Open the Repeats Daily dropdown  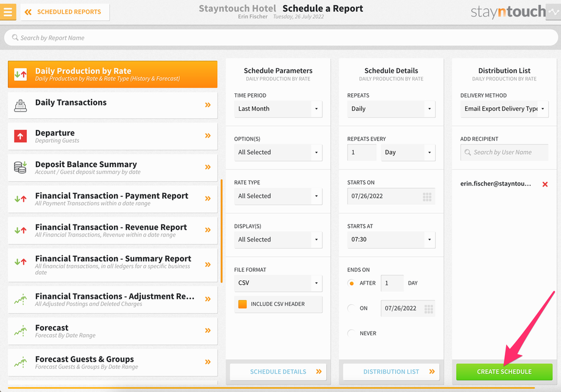tap(391, 109)
